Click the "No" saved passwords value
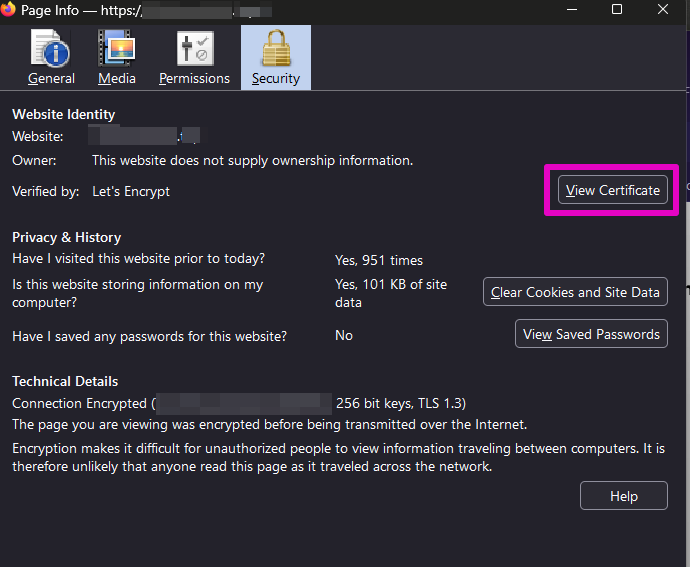 pos(344,335)
